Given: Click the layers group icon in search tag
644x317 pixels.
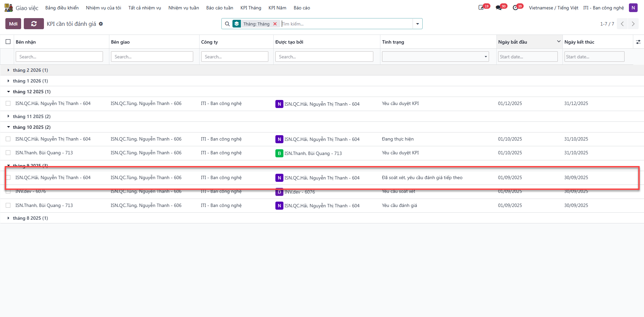Looking at the screenshot, I should (x=237, y=24).
